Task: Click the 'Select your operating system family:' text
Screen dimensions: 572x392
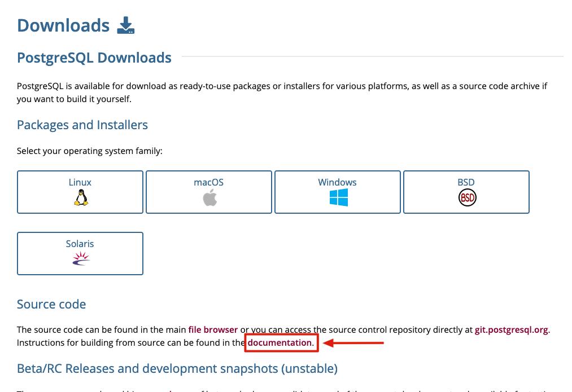Action: point(90,151)
